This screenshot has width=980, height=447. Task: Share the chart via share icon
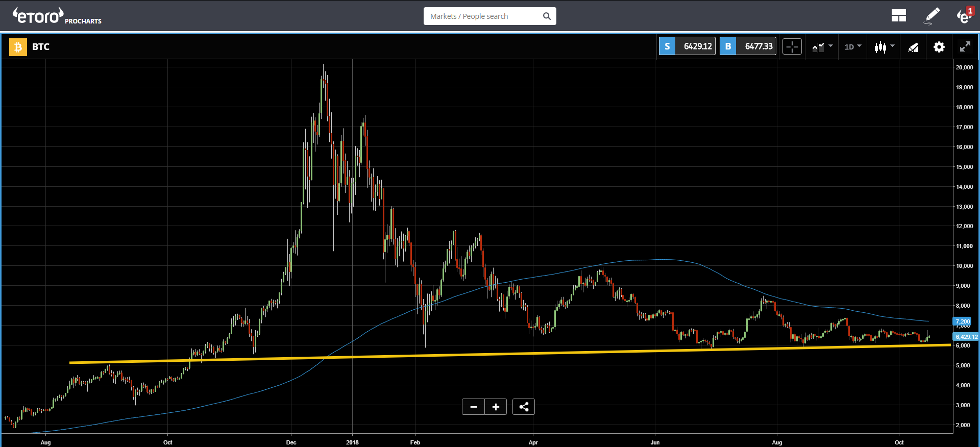[524, 407]
